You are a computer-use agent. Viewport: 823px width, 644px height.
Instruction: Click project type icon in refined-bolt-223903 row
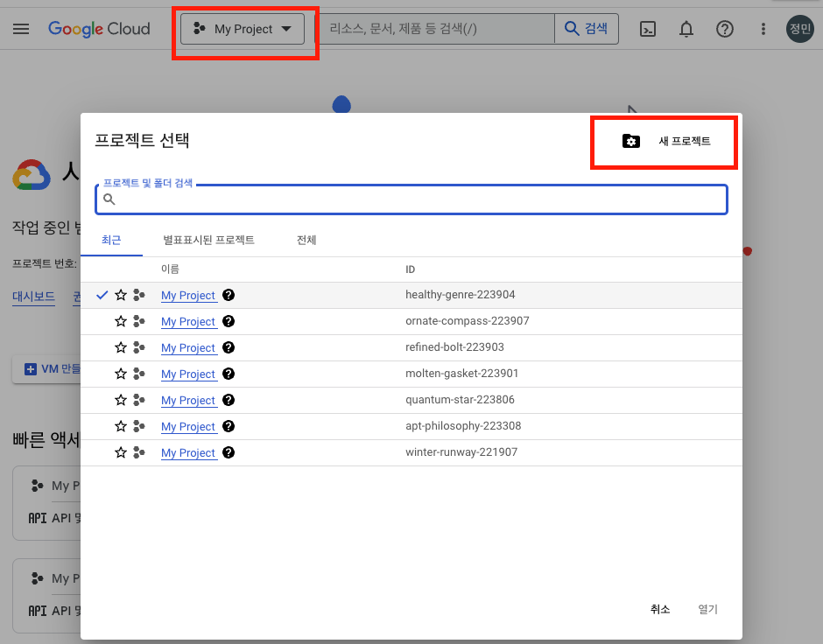[139, 347]
